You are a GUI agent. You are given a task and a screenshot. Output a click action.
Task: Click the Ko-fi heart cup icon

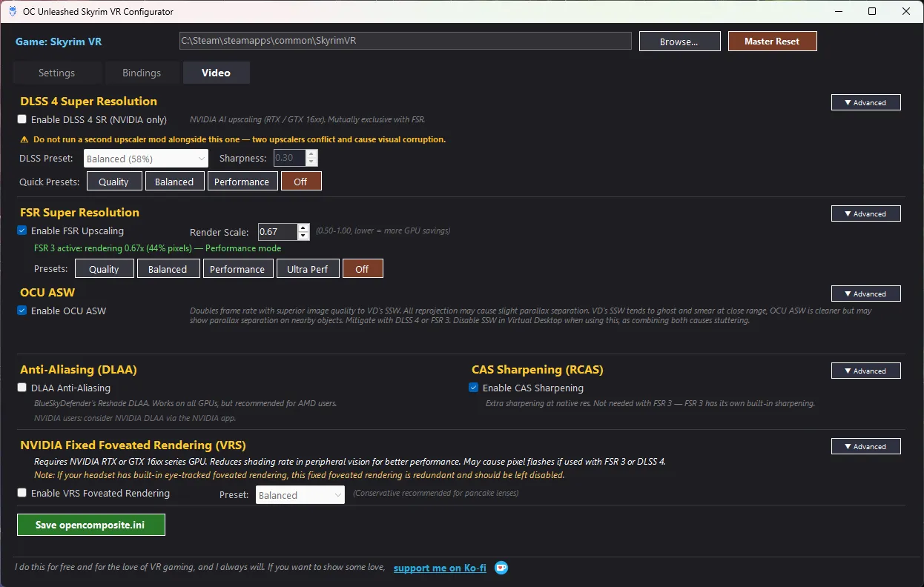point(501,568)
